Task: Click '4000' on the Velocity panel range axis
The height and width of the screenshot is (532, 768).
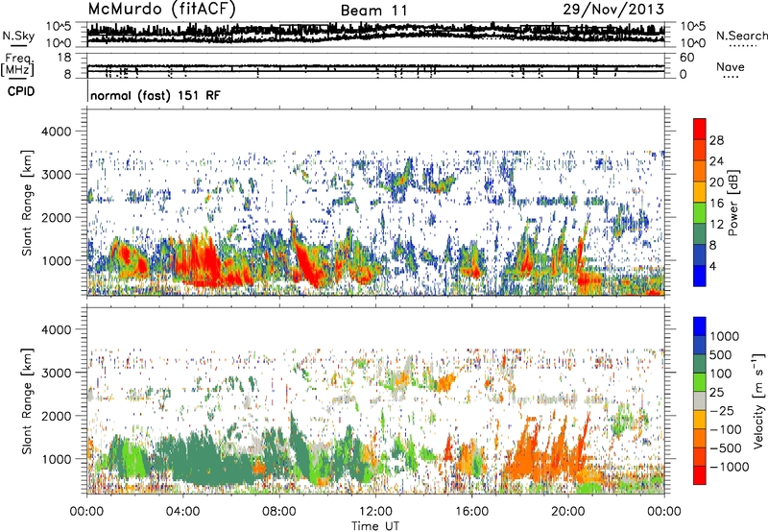Action: pyautogui.click(x=56, y=329)
